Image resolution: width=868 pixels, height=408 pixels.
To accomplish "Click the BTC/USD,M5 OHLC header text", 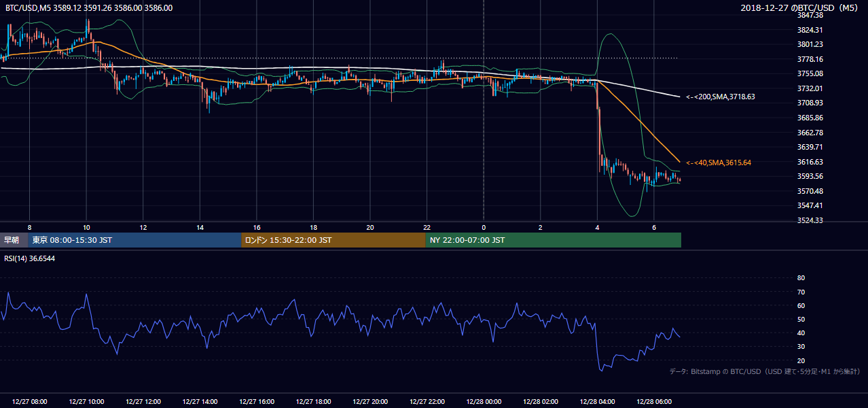I will [x=89, y=8].
